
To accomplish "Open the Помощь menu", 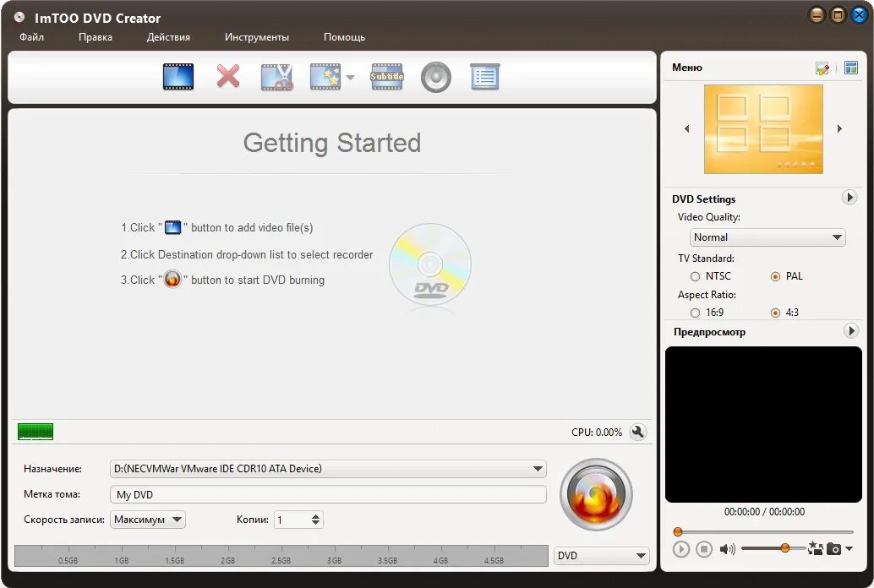I will tap(344, 37).
